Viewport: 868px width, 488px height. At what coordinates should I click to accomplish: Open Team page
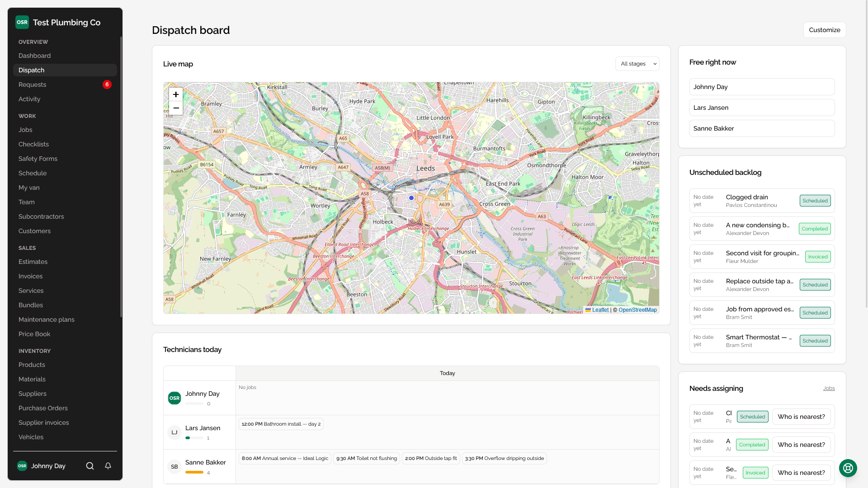65,202
